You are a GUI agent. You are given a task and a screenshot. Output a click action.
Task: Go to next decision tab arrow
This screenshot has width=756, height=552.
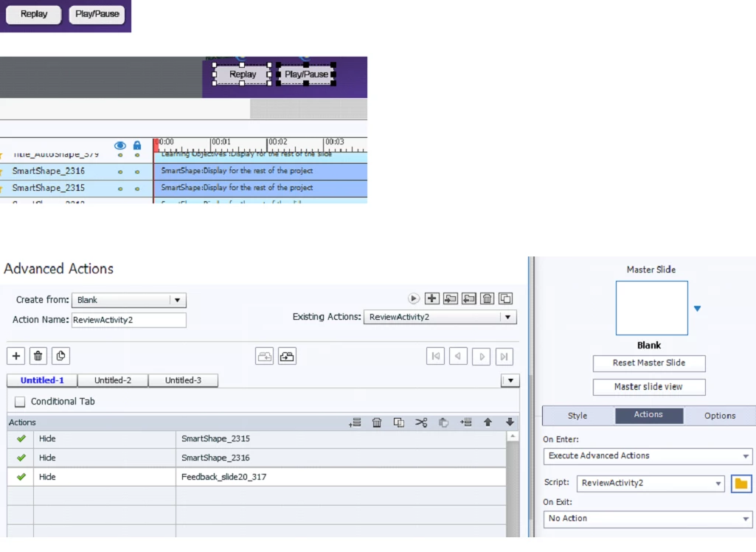point(481,357)
